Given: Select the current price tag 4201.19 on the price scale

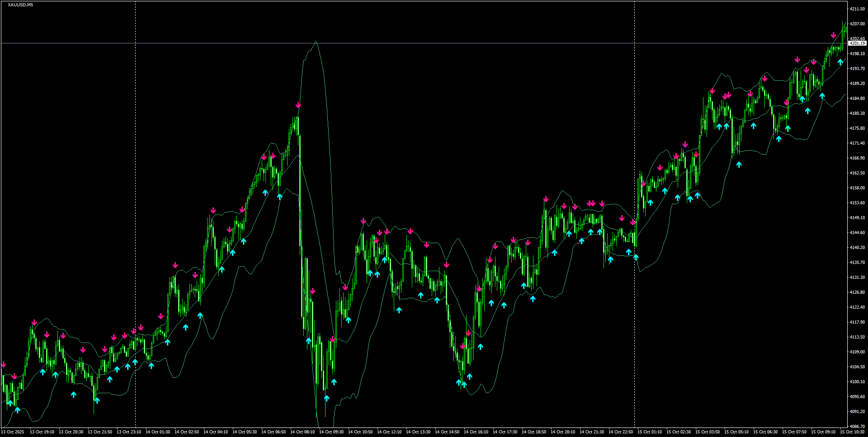Looking at the screenshot, I should [x=856, y=43].
